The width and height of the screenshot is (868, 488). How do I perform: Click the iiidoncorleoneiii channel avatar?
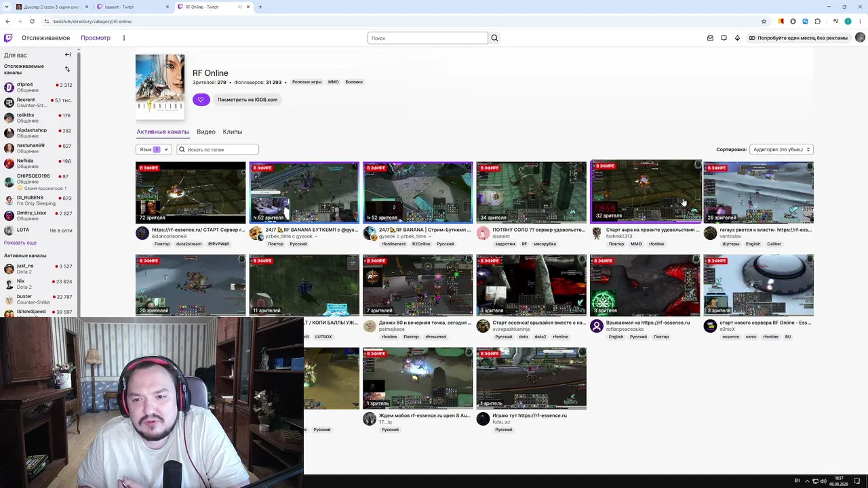[x=142, y=233]
